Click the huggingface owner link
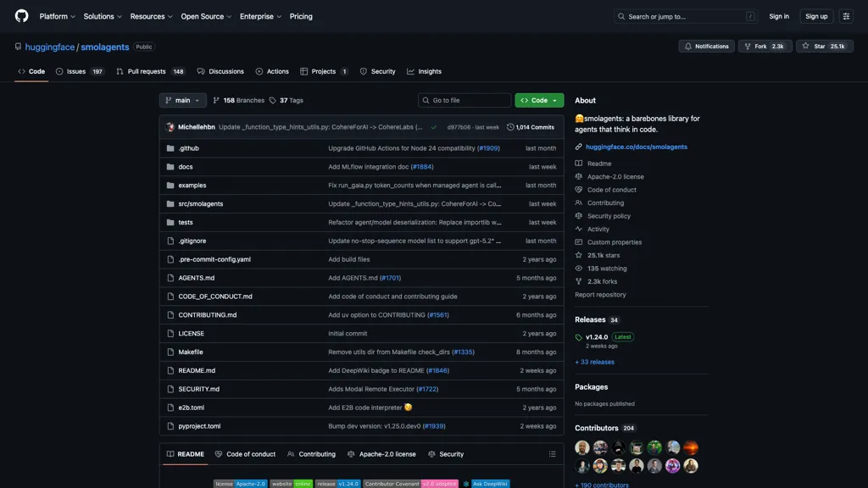868x488 pixels. tap(50, 47)
